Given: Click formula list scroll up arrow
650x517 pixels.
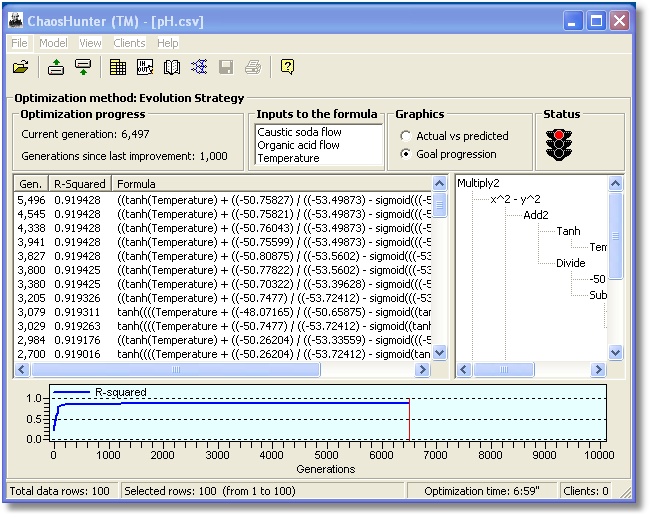Looking at the screenshot, I should 439,183.
